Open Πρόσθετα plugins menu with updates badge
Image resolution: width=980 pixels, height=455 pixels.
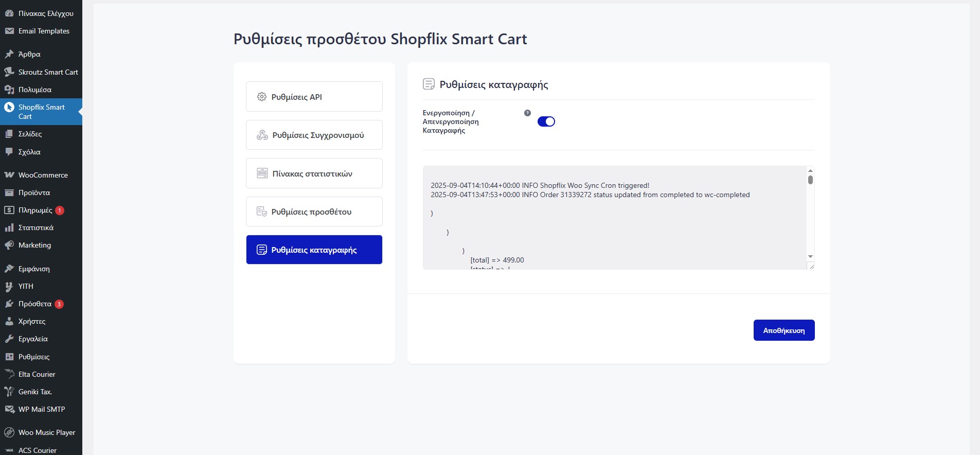tap(35, 304)
